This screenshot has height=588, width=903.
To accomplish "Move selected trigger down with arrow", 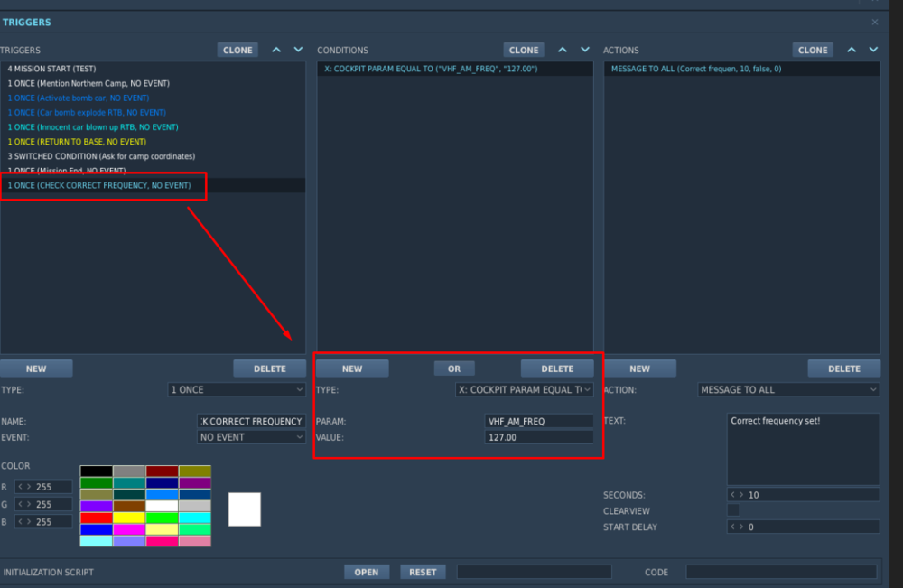I will pos(298,50).
